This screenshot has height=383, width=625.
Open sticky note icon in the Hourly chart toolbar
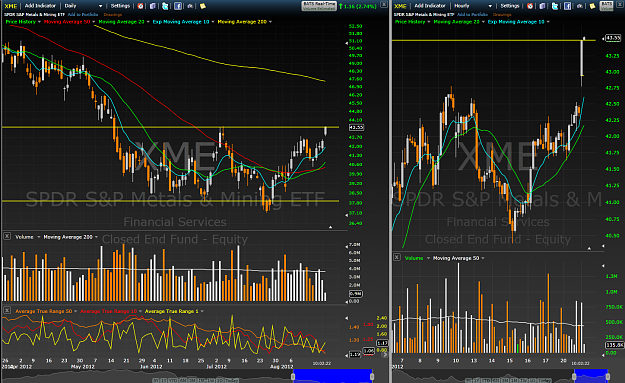click(593, 6)
